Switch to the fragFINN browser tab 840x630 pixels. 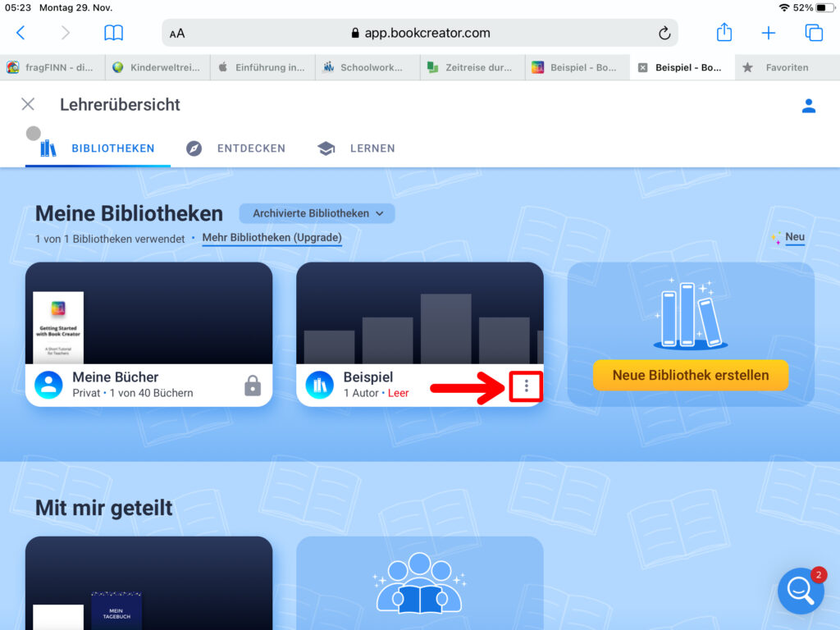click(x=52, y=67)
